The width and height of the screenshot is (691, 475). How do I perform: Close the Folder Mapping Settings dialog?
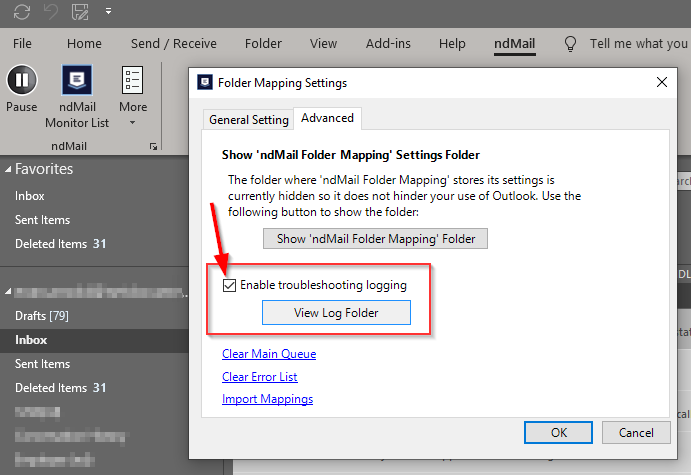[x=661, y=83]
